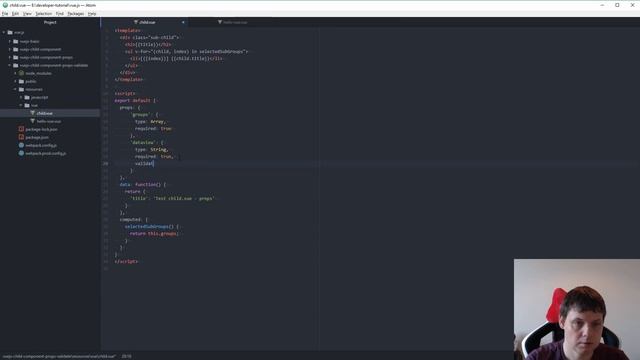The height and width of the screenshot is (360, 640).
Task: Click the Atom icon in title bar
Action: [5, 5]
